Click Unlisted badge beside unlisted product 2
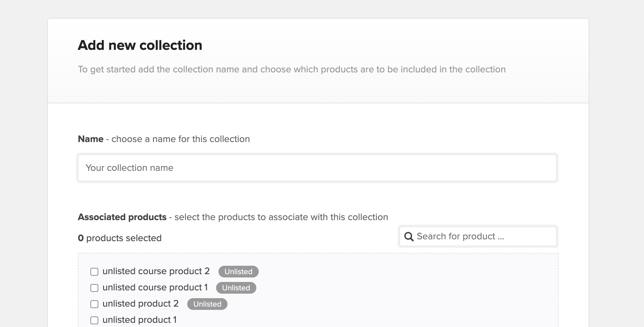The image size is (644, 327). [x=207, y=304]
